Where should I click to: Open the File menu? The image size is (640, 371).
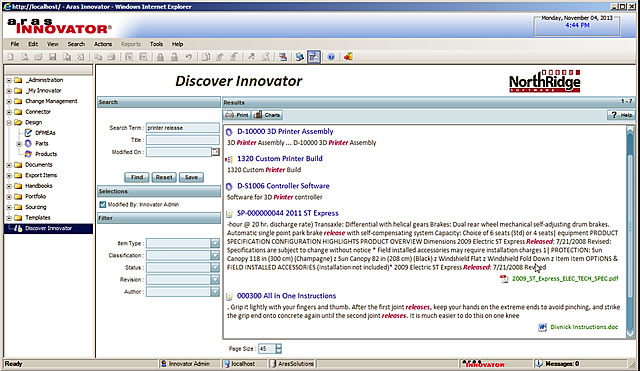point(15,44)
